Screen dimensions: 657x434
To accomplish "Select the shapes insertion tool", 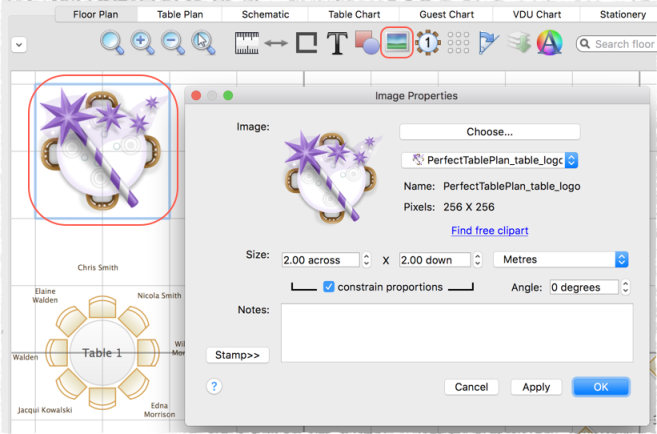I will [x=367, y=42].
